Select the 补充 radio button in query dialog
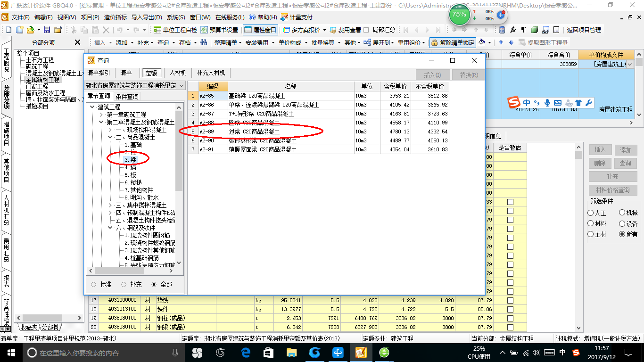Image resolution: width=644 pixels, height=362 pixels. (x=124, y=284)
